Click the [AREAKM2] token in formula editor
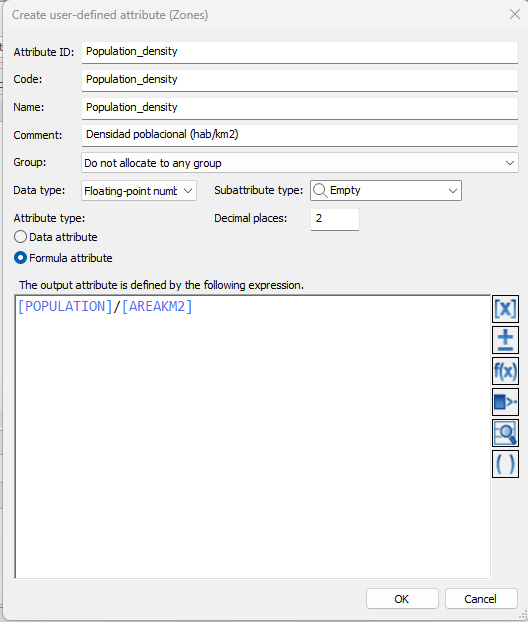528x622 pixels. 157,307
